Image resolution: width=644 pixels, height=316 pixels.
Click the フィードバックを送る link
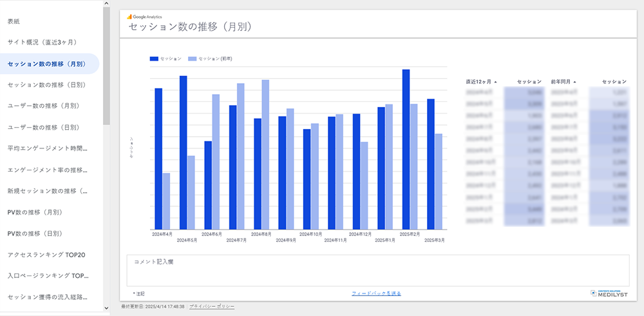click(376, 293)
